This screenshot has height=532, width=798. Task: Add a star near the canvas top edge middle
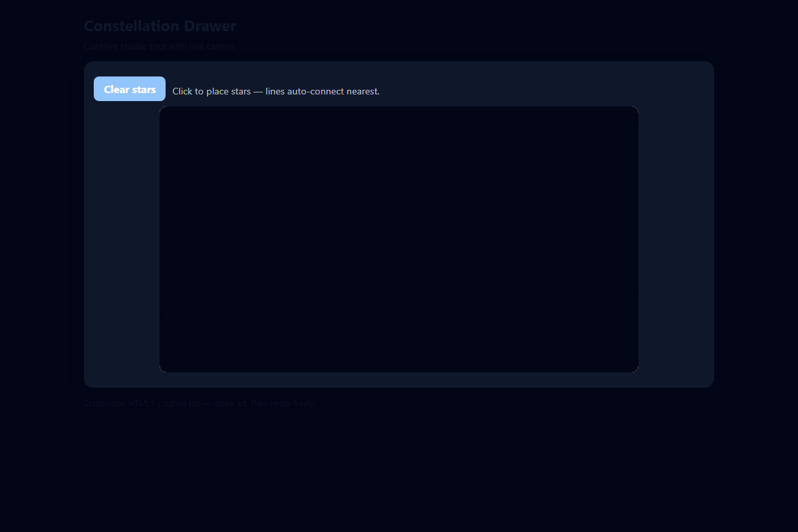pos(399,114)
